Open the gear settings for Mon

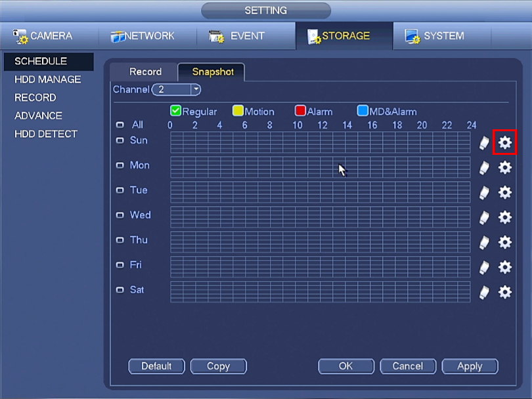tap(505, 167)
